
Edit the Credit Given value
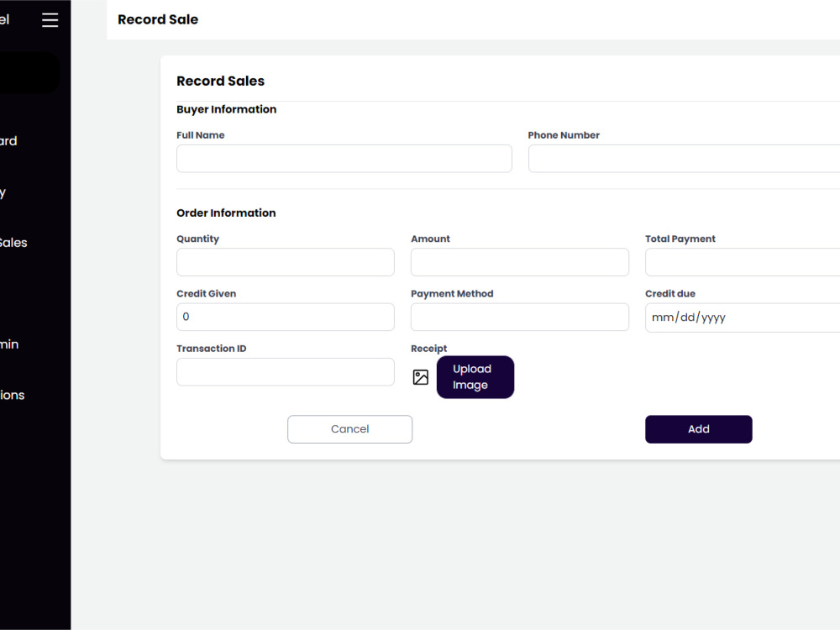click(286, 318)
